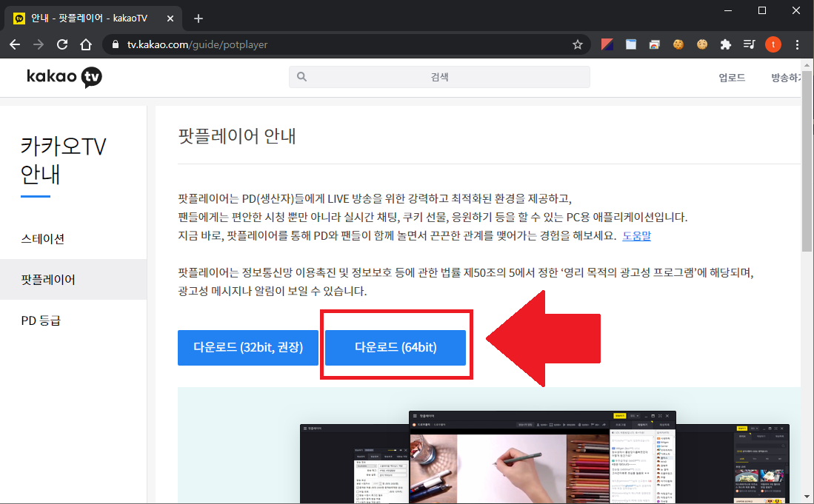Open the 업로드 upload link
This screenshot has width=814, height=504.
point(732,78)
